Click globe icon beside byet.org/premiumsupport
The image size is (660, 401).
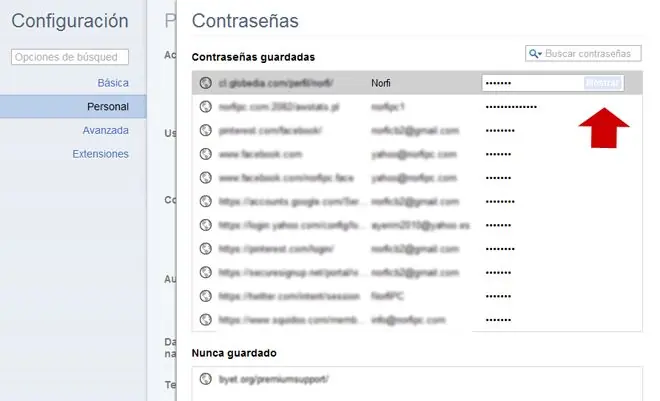[x=206, y=379]
